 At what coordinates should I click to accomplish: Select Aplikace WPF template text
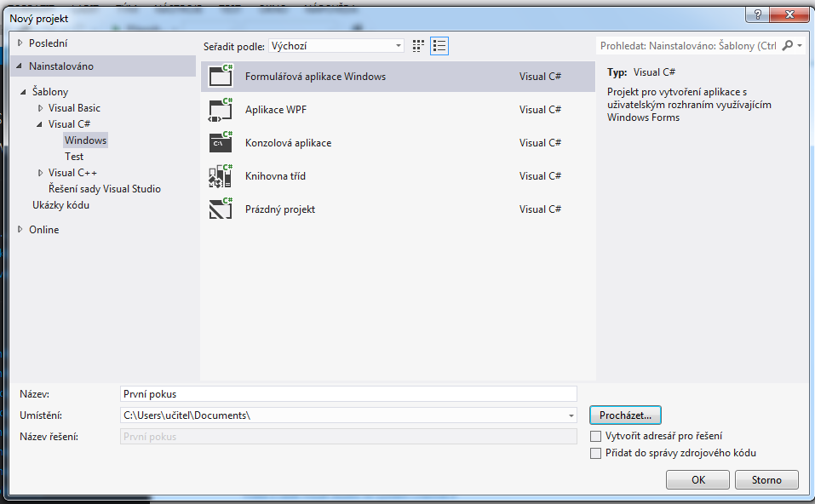(x=276, y=110)
